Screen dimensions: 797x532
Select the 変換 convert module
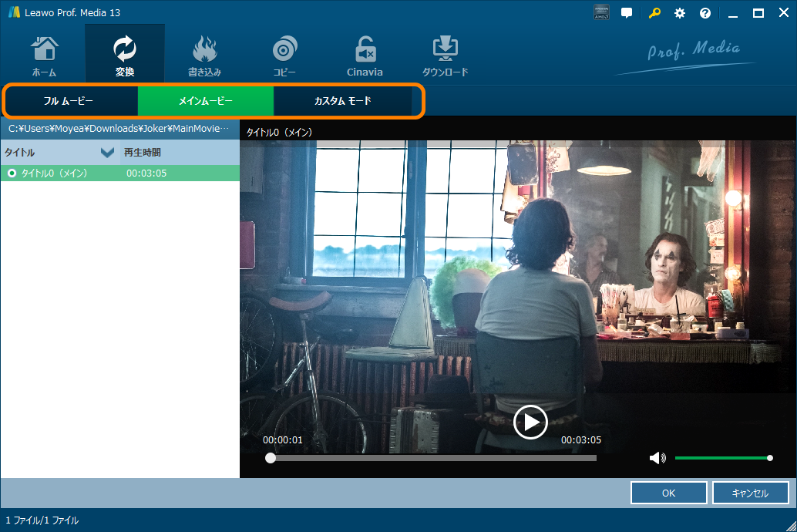click(x=125, y=53)
